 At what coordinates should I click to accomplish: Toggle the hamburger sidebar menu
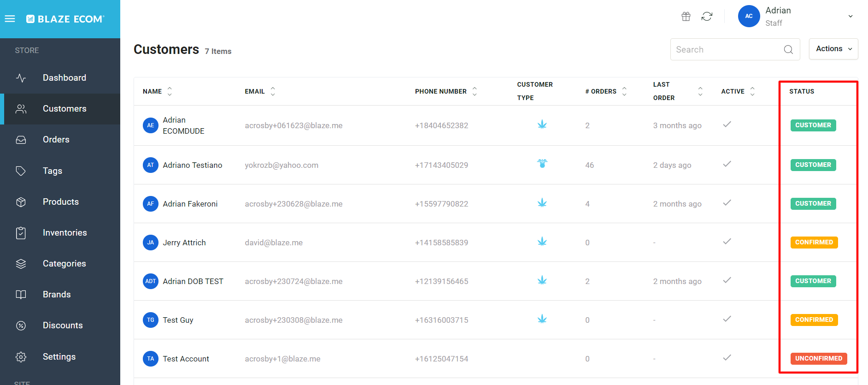10,19
